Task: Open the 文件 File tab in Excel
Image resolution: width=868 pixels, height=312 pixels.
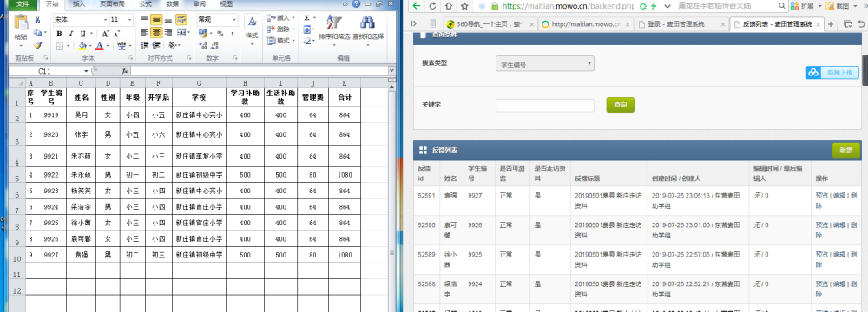Action: click(23, 3)
